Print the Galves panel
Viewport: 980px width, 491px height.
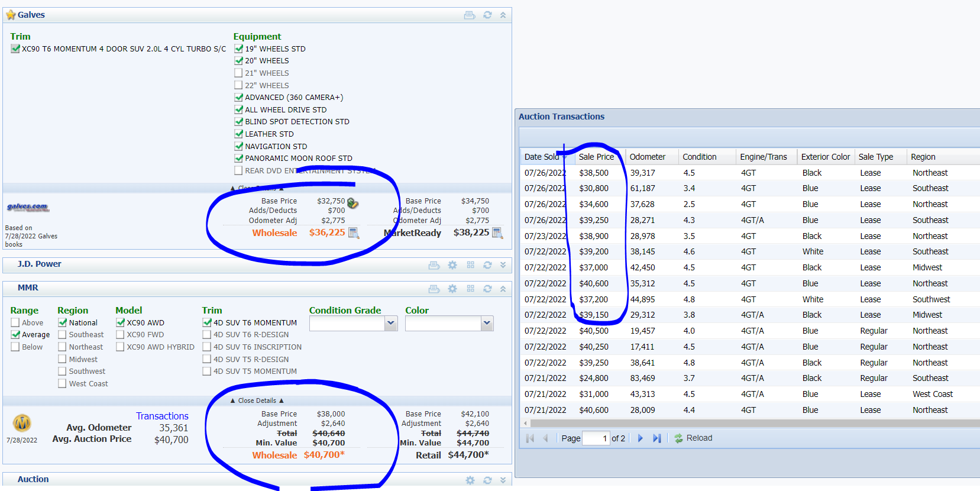point(470,15)
